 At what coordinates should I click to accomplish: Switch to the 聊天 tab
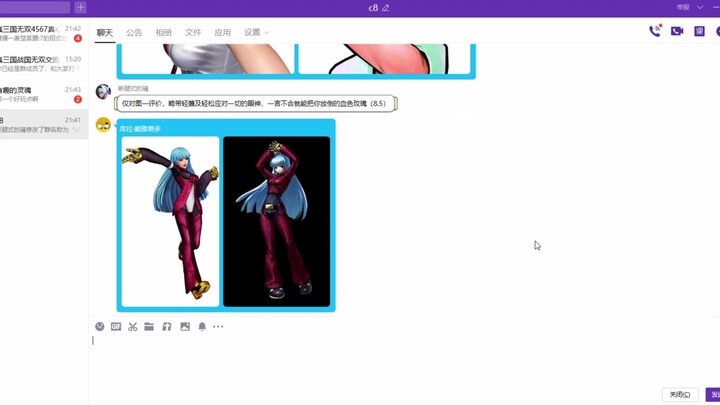105,33
